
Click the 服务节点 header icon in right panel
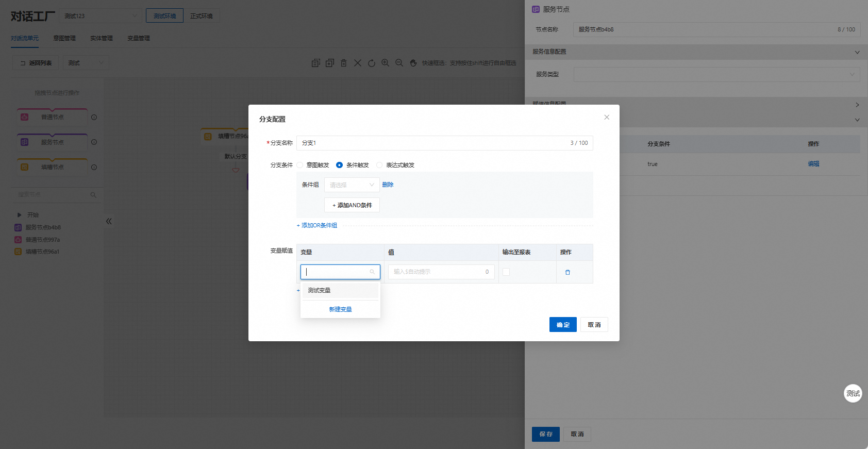point(536,9)
